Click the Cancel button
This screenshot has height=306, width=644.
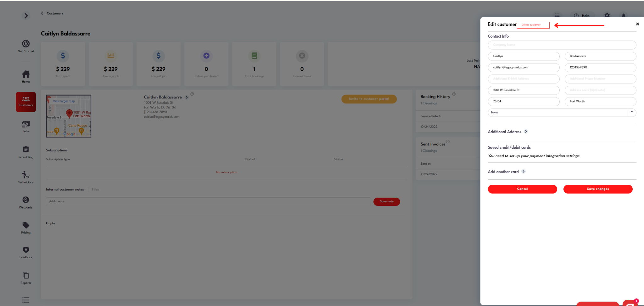point(522,189)
